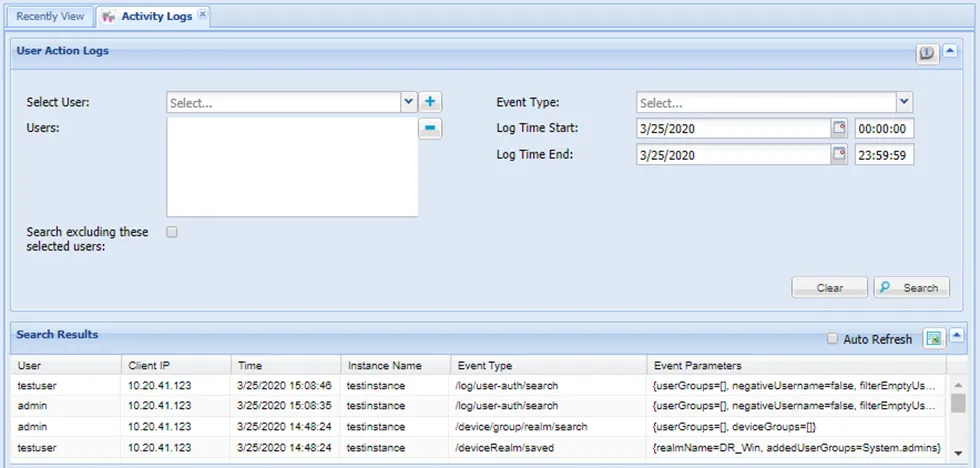Screen dimensions: 980x468
Task: Close the Activity Logs tab
Action: [202, 15]
